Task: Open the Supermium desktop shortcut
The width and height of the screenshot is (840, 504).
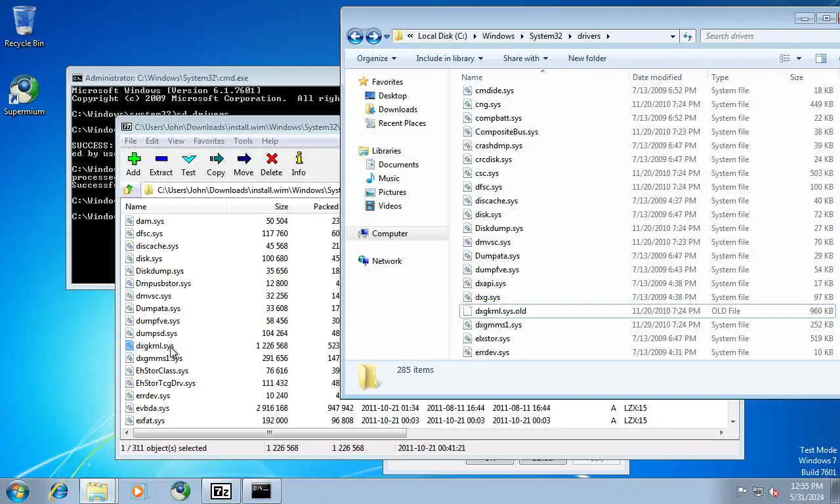Action: click(x=24, y=96)
